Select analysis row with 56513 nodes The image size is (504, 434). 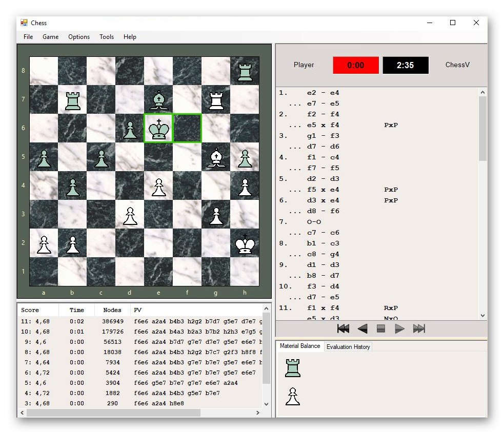(140, 342)
